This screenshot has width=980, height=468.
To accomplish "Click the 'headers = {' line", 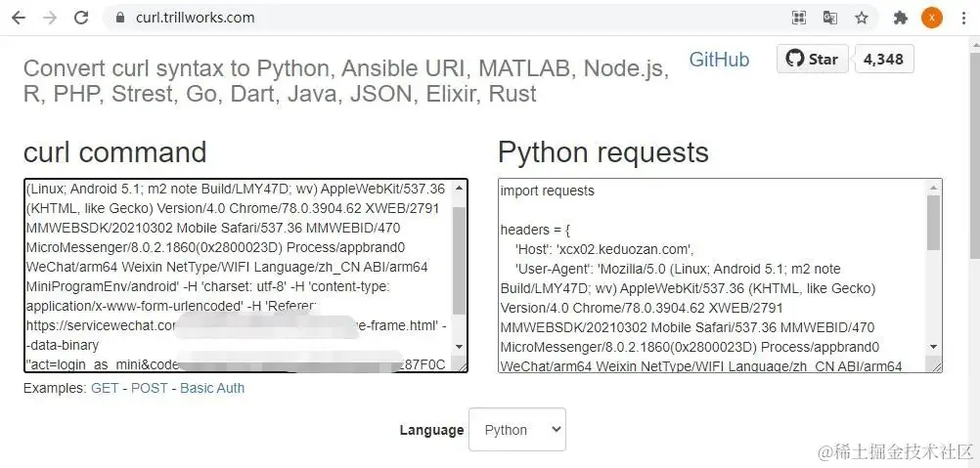I will (536, 231).
